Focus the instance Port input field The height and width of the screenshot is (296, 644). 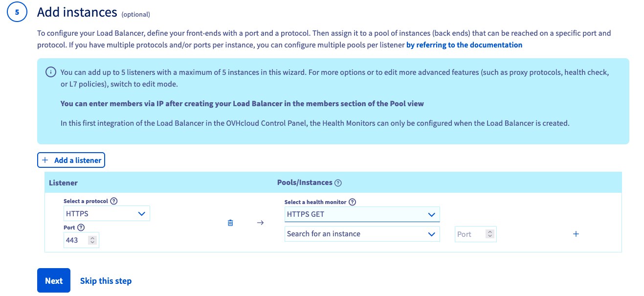(470, 234)
